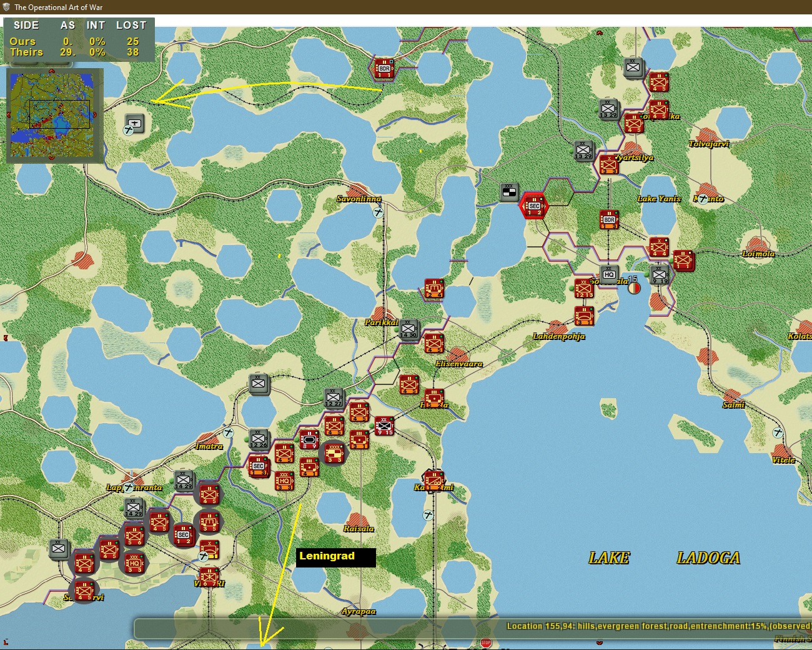Select the grey unit 14 30 at Parikkala
This screenshot has width=812, height=650.
click(x=408, y=329)
